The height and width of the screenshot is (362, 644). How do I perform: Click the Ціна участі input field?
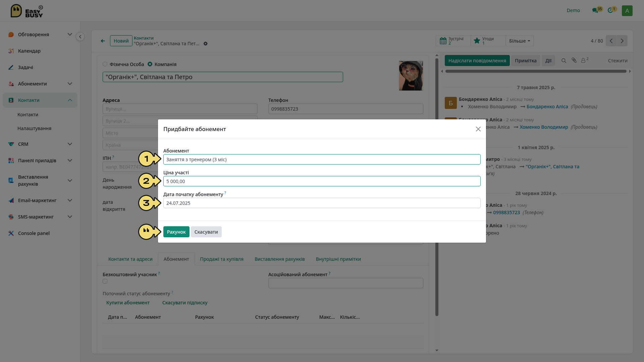point(322,181)
